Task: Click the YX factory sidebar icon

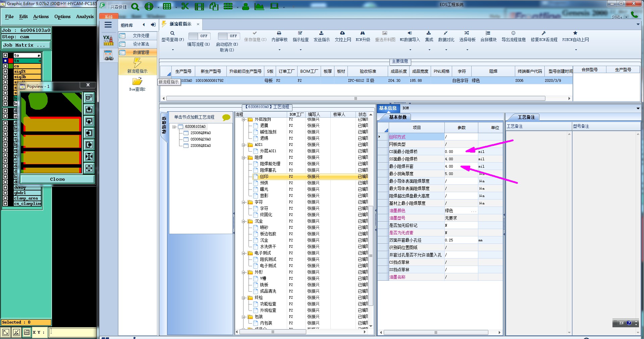Action: pos(108,40)
